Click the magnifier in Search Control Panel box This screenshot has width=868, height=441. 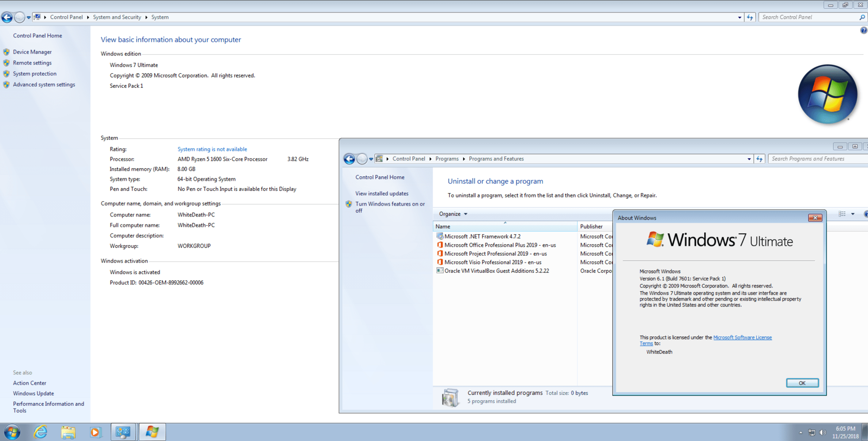[x=862, y=17]
